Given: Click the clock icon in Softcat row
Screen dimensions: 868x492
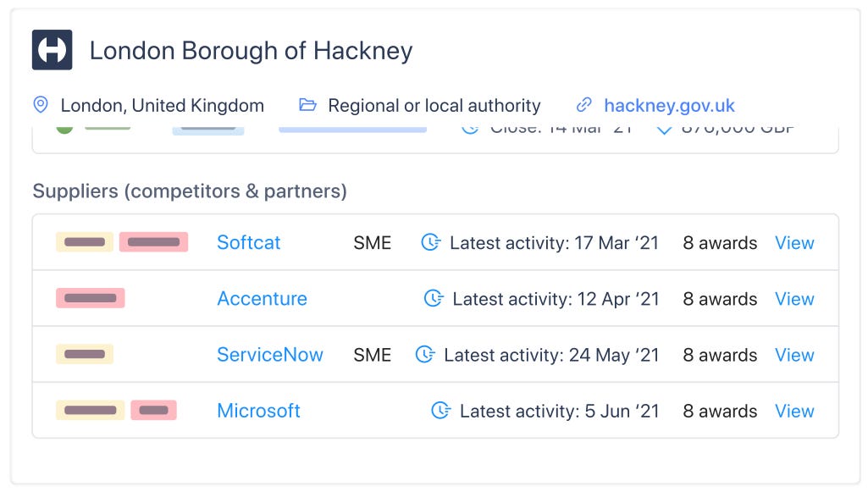Looking at the screenshot, I should (431, 242).
